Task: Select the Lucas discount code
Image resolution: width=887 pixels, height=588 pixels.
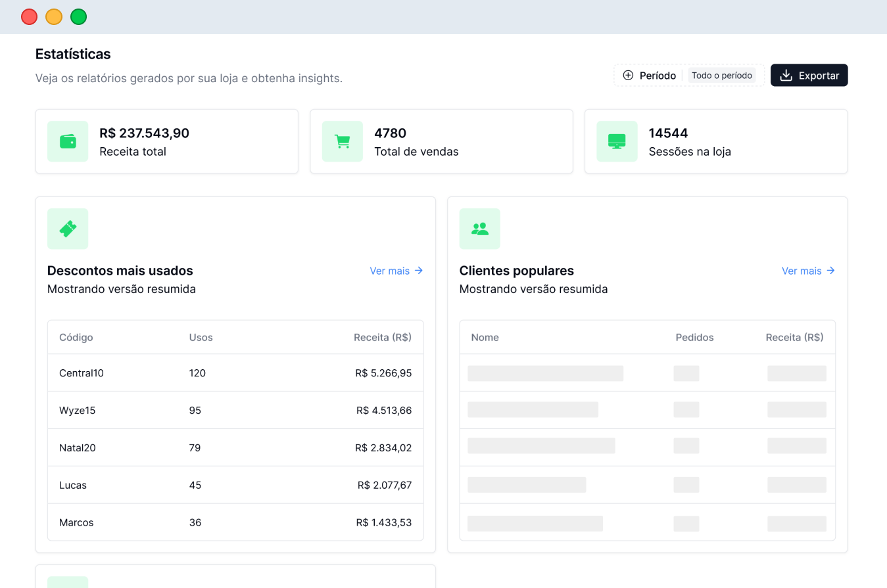Action: coord(73,486)
